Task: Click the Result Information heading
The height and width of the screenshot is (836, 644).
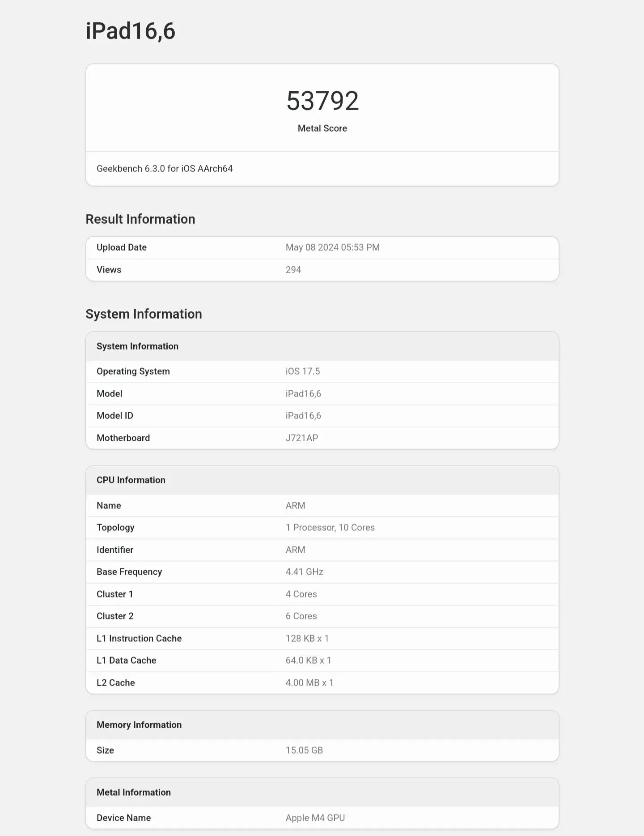Action: point(140,219)
